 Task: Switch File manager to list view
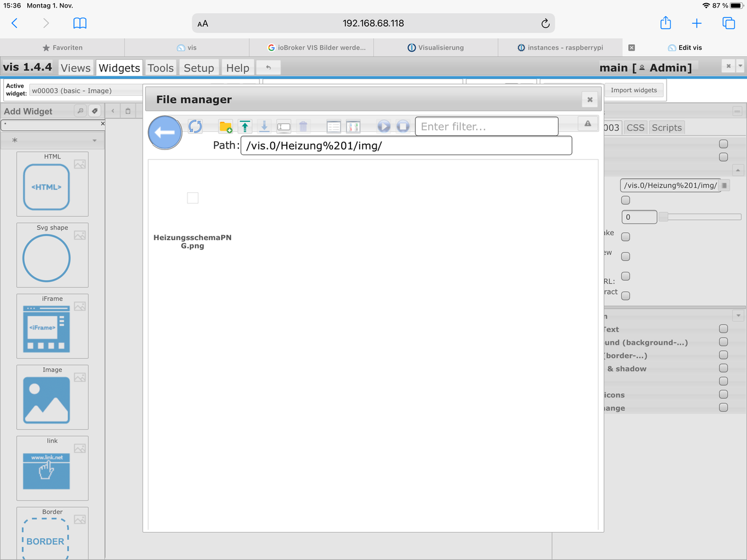point(334,127)
